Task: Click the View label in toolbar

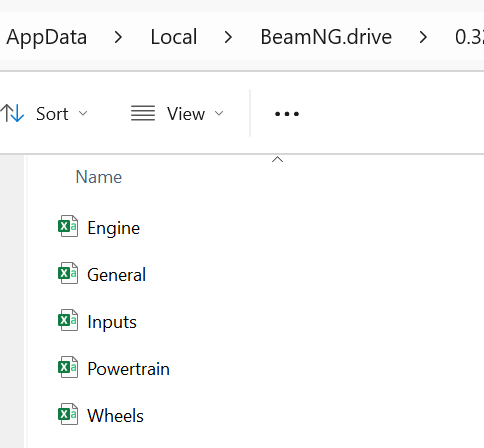Action: tap(186, 114)
